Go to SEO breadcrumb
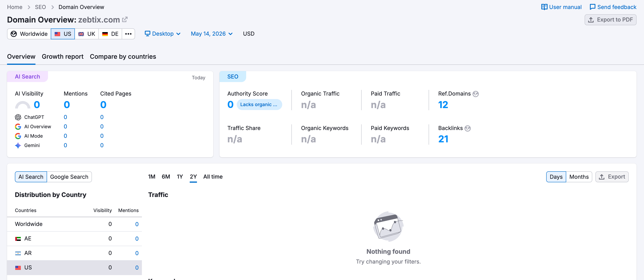644x280 pixels. coord(40,7)
